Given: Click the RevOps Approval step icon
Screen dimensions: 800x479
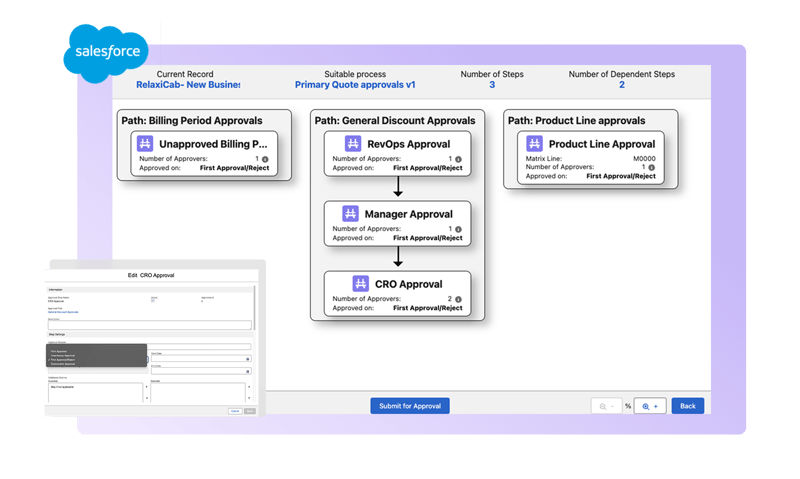Looking at the screenshot, I should tap(353, 143).
